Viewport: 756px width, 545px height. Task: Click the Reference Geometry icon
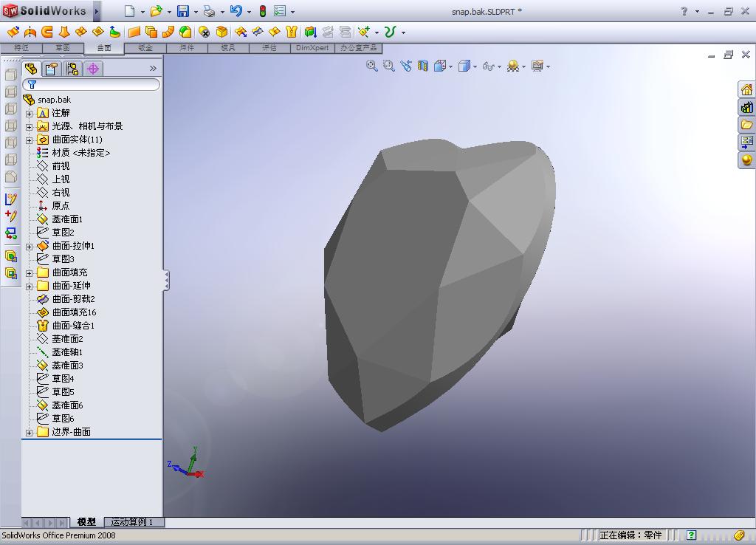point(364,32)
